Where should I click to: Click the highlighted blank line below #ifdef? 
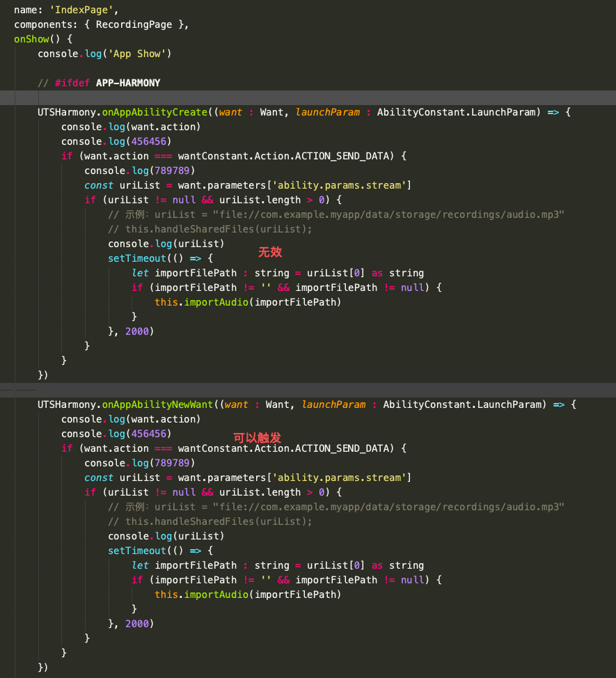click(308, 97)
